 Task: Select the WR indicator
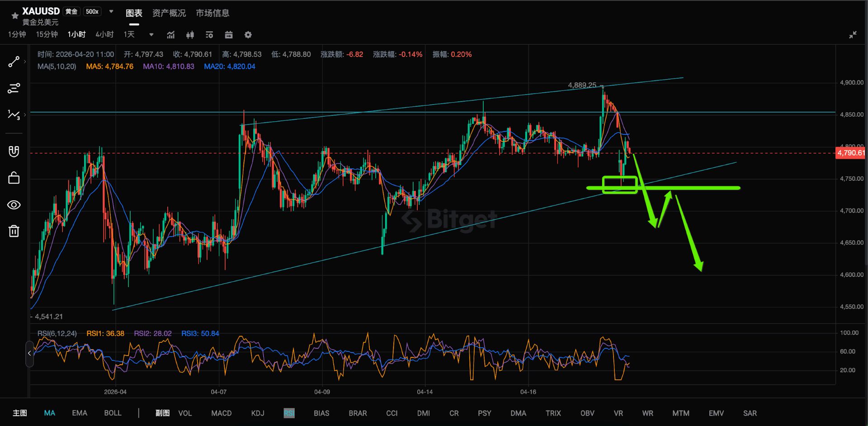tap(648, 413)
